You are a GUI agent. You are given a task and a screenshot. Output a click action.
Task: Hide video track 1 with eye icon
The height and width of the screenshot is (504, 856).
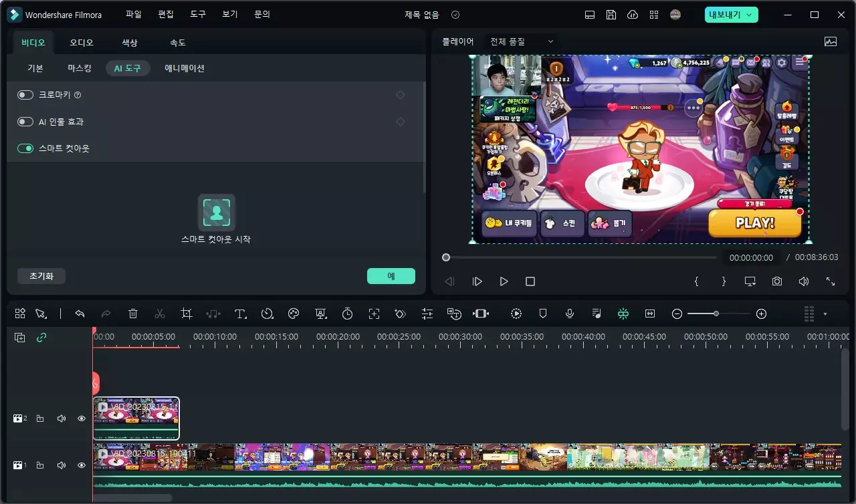coord(82,465)
